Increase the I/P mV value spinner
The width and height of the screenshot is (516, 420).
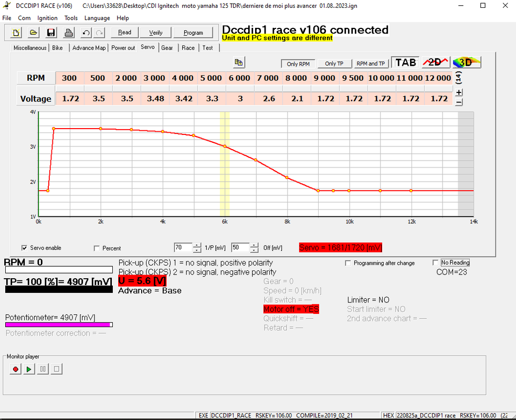[197, 245]
